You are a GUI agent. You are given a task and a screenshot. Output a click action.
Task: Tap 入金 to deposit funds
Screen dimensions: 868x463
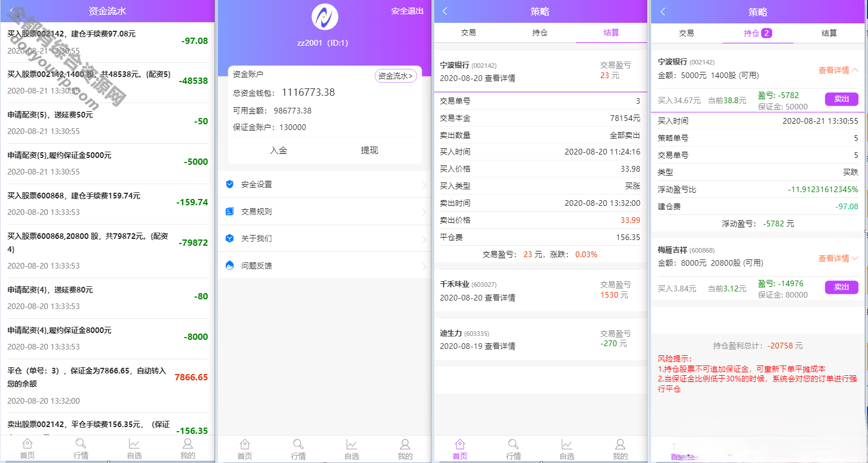278,151
